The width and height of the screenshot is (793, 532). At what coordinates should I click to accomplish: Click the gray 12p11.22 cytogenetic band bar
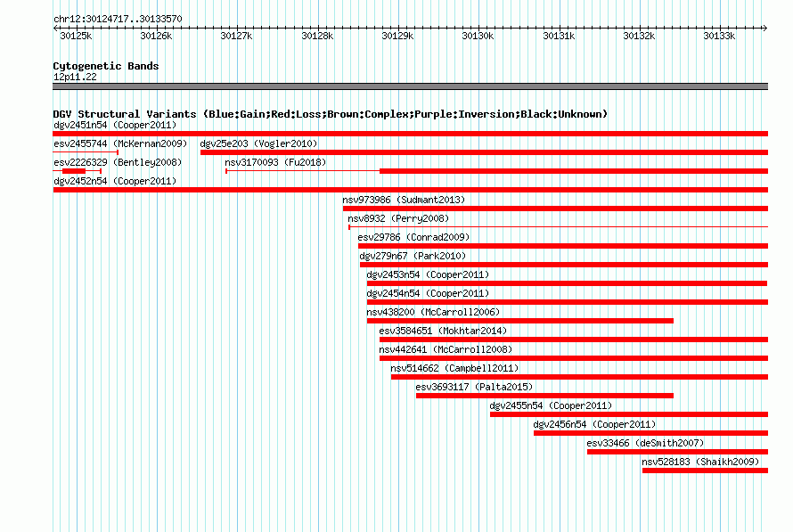410,86
